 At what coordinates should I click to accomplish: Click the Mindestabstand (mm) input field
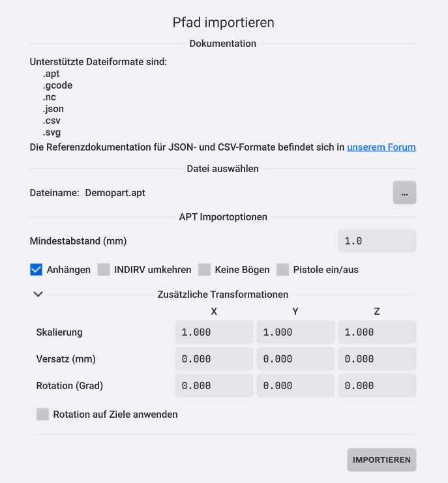pos(377,241)
